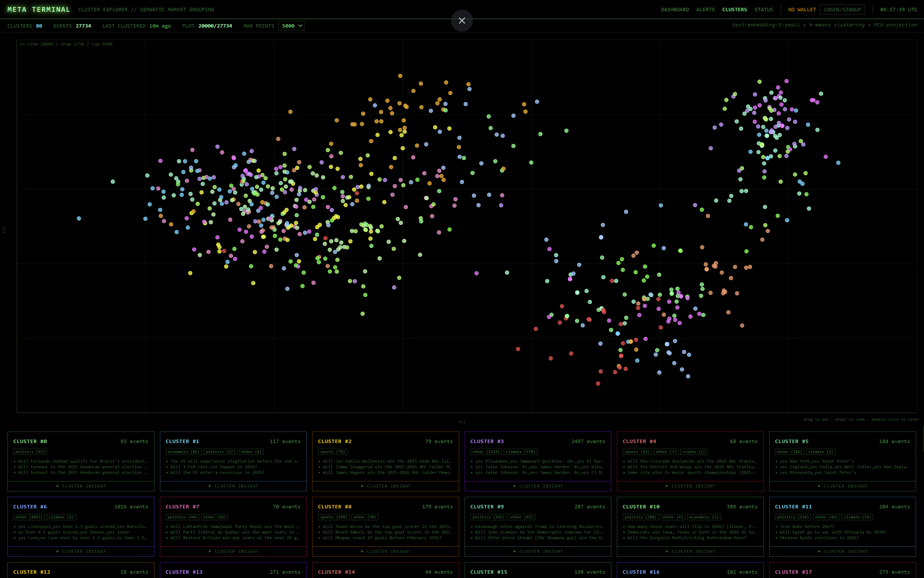
Task: Click the Cluster #9 heading
Action: click(x=487, y=507)
